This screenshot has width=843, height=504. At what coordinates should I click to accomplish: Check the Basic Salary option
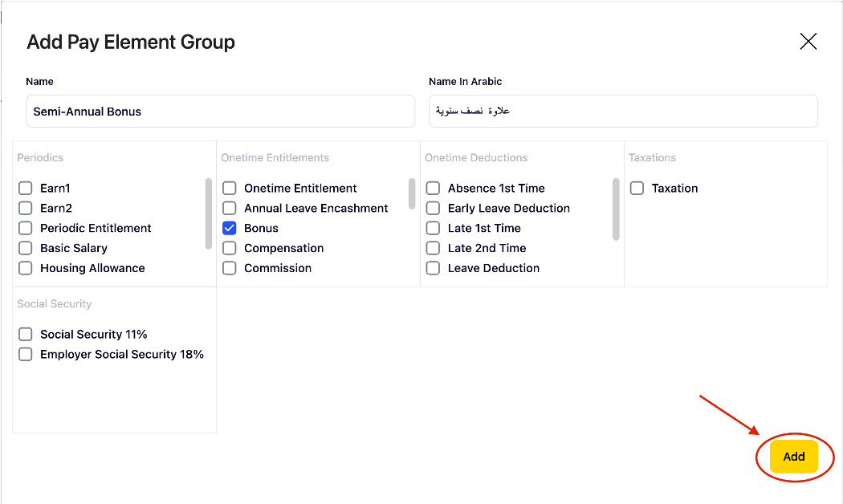tap(26, 248)
